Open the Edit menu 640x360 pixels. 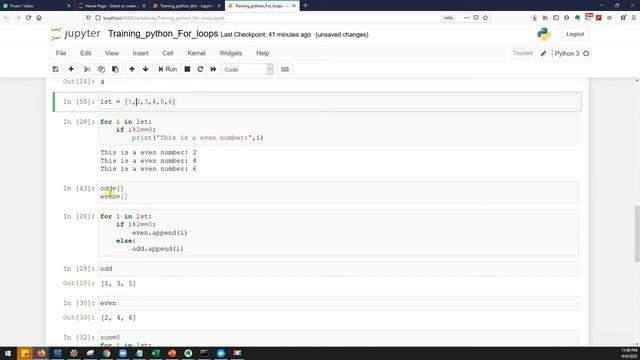85,53
